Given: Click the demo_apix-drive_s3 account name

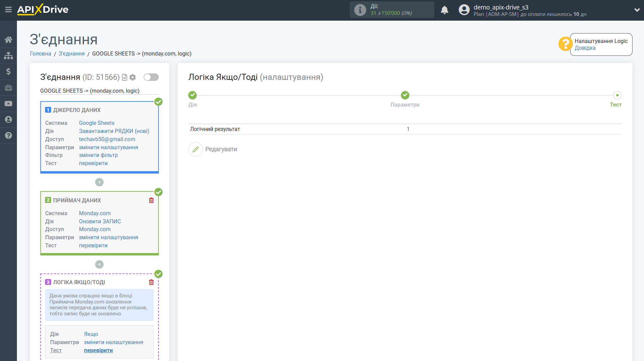Looking at the screenshot, I should pos(501,7).
